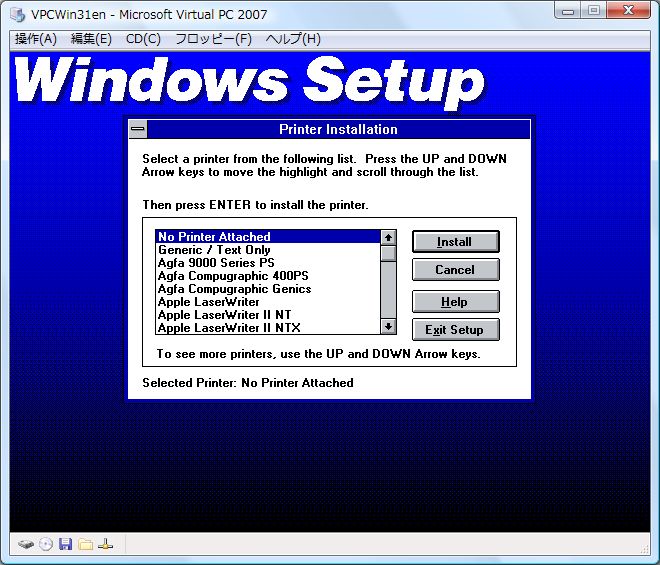Open Help for printer installation
This screenshot has width=660, height=565.
[456, 301]
